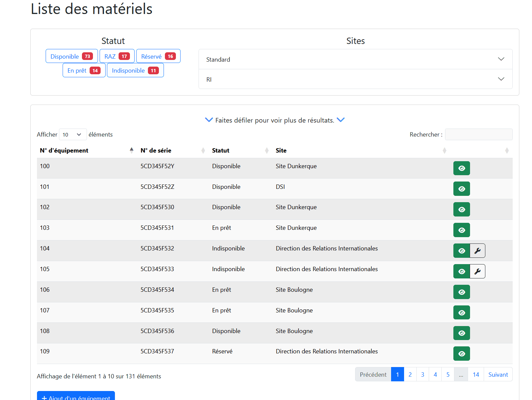Image resolution: width=532 pixels, height=400 pixels.
Task: Click Réservé status in row 109
Action: [x=222, y=351]
